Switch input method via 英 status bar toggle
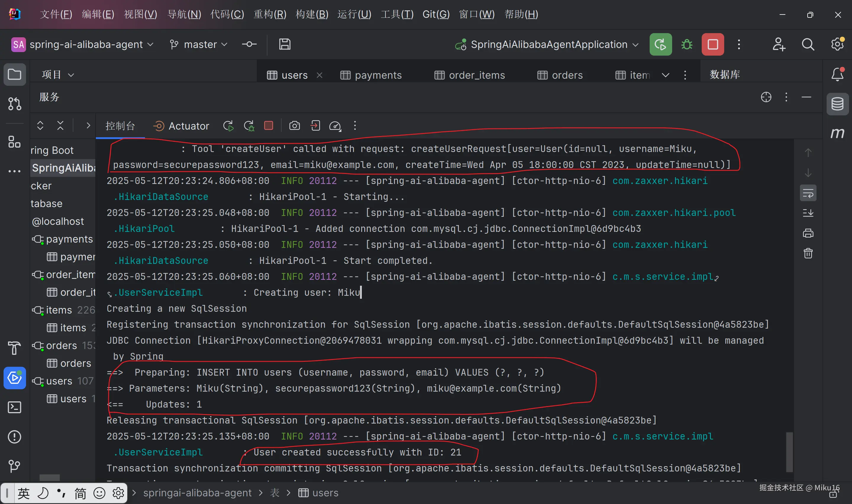The image size is (852, 504). click(x=23, y=493)
